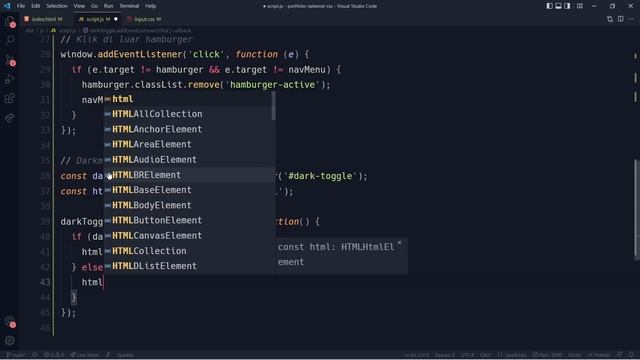Click the VS Code logo icon
This screenshot has width=640, height=360.
7,6
